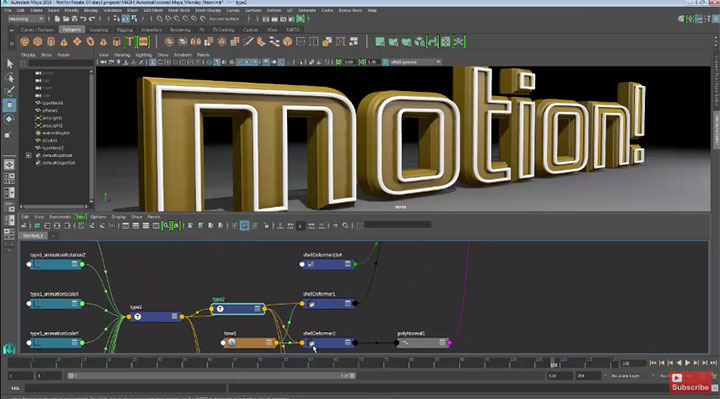Switch to single-pane layout icon

(x=9, y=164)
